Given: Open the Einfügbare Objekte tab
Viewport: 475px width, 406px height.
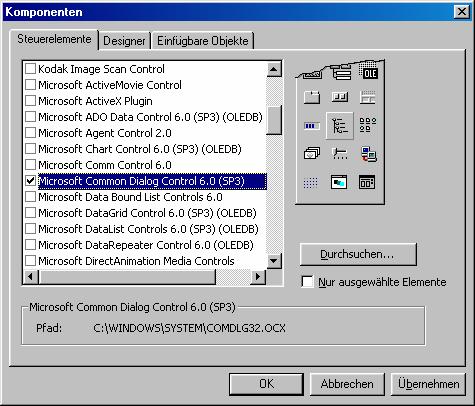Looking at the screenshot, I should pos(203,41).
